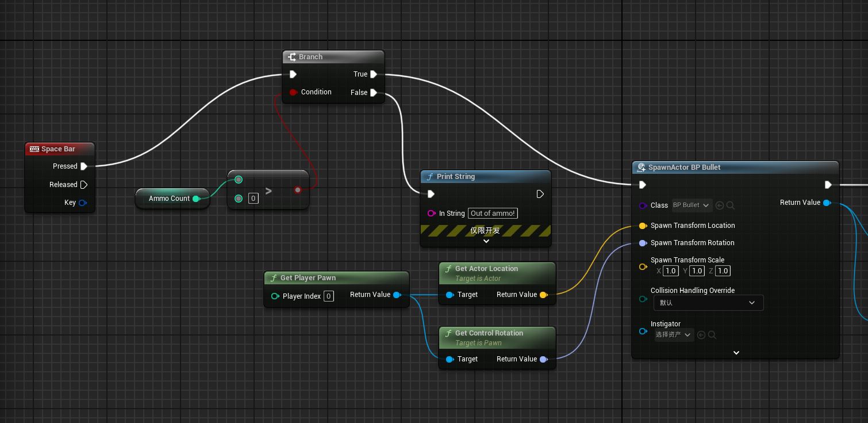Click the magnifier browse icon under Instigator

[712, 335]
